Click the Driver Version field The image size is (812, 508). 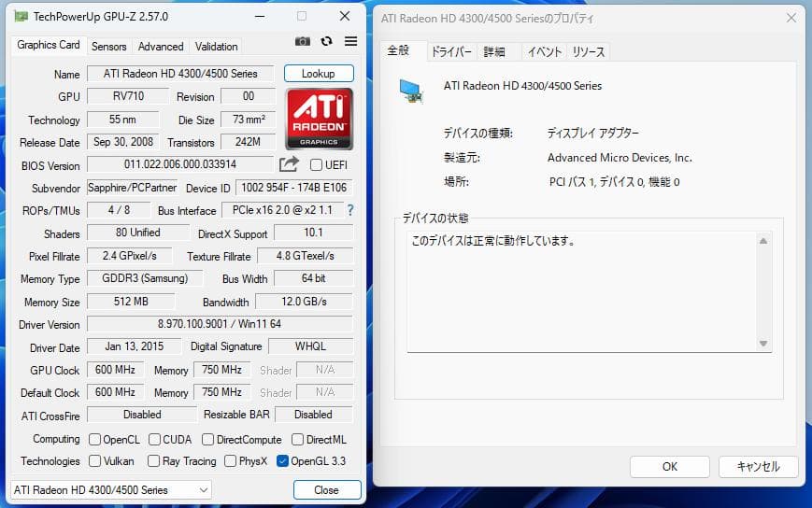pyautogui.click(x=220, y=324)
